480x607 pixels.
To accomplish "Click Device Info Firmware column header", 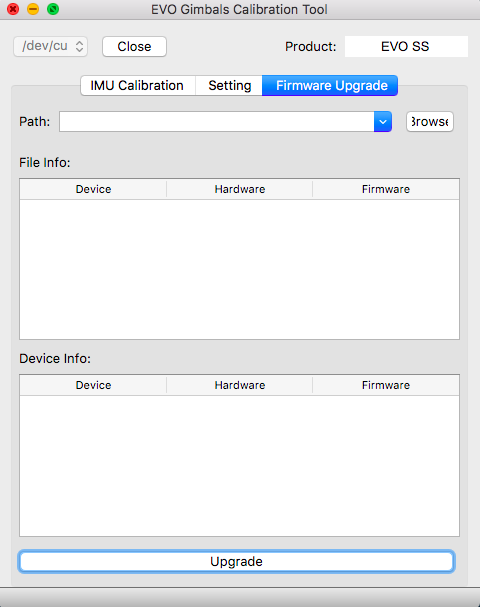I will (386, 385).
